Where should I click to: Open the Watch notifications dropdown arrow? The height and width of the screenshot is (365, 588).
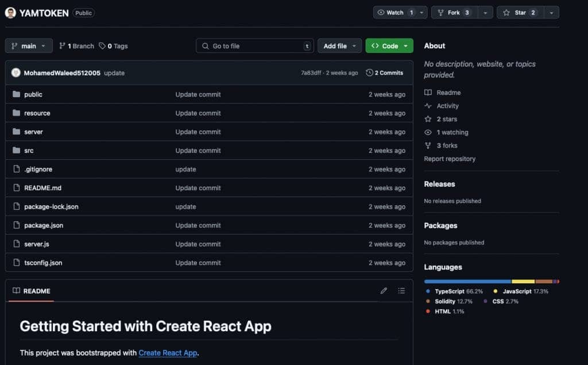click(422, 13)
